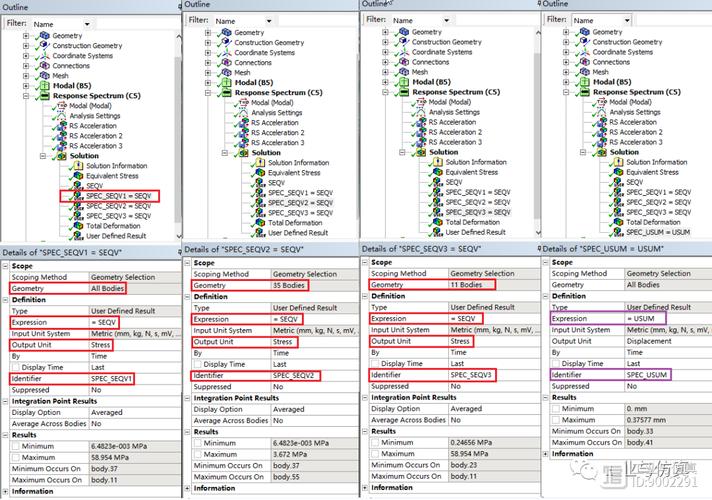Open the Filter Name dropdown in the SPEC_SEQV1 panel

coord(87,24)
